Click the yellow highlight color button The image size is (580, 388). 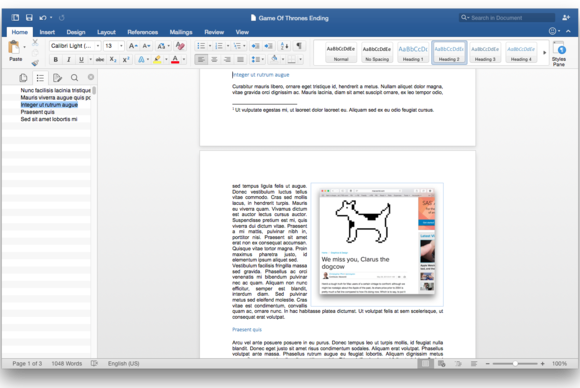click(x=158, y=60)
